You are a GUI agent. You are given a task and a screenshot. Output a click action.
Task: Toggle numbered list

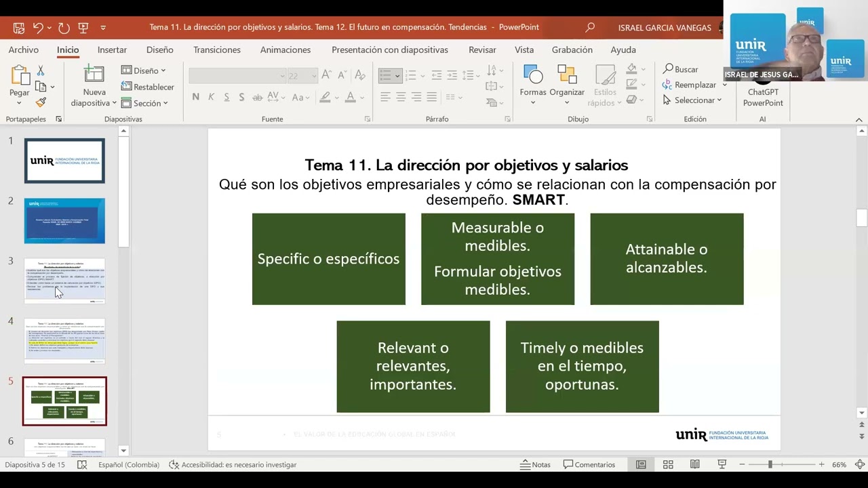pyautogui.click(x=411, y=75)
